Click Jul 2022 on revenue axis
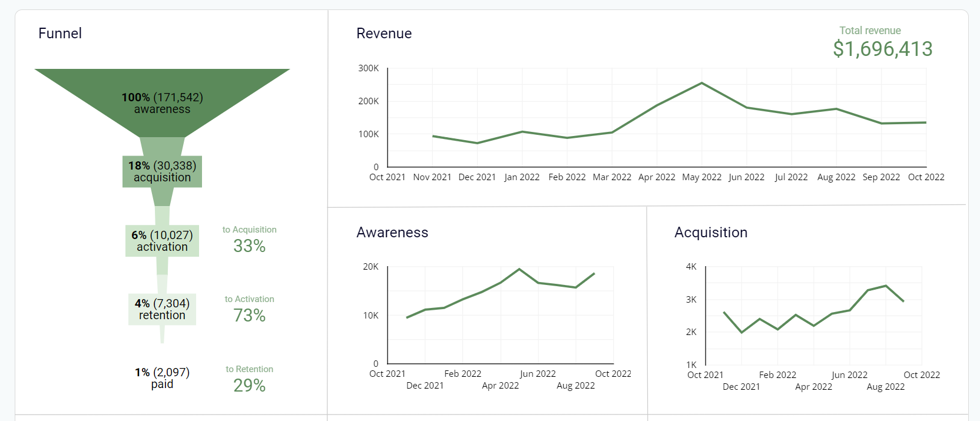Screen dimensions: 980x421 [x=791, y=177]
